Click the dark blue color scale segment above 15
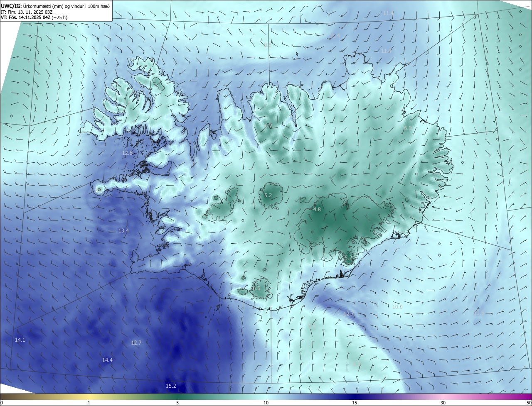 coord(355,396)
